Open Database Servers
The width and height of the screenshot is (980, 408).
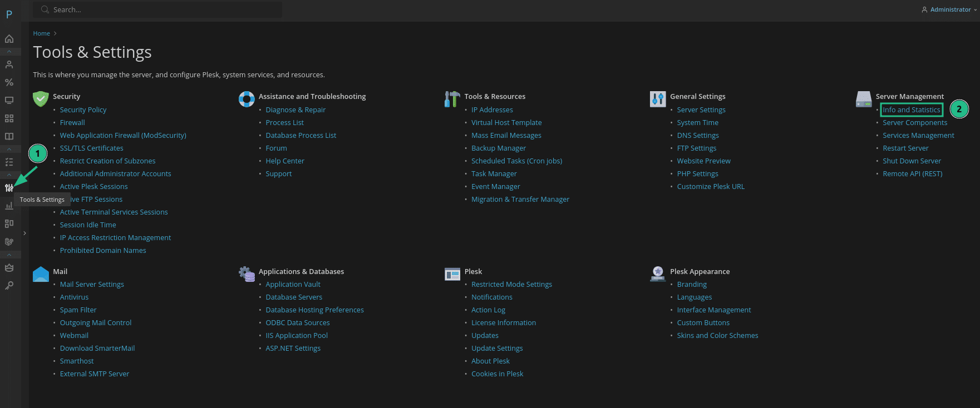294,297
